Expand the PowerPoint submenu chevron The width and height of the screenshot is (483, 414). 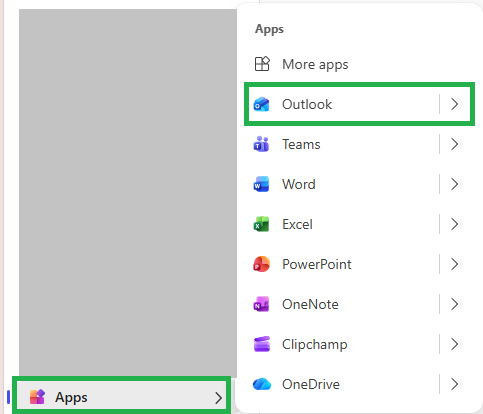pos(455,264)
